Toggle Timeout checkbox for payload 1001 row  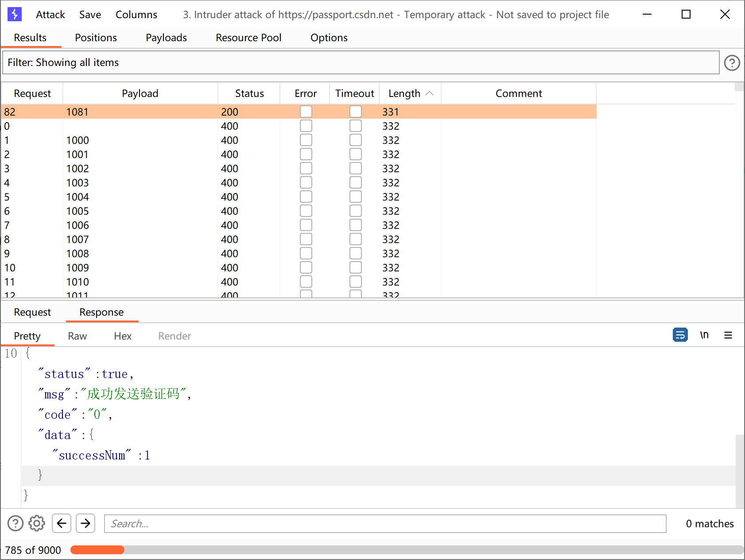pyautogui.click(x=356, y=154)
